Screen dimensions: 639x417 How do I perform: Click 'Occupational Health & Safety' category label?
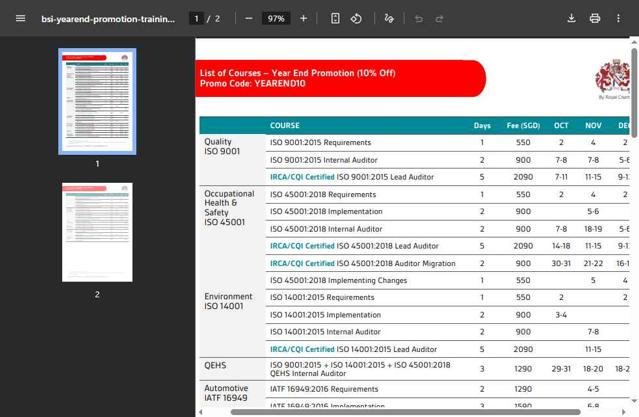point(229,203)
